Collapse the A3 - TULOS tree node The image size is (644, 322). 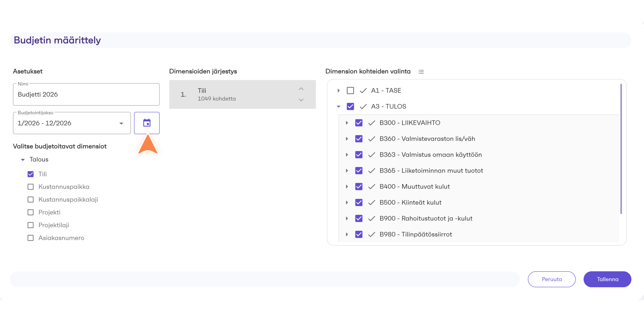click(x=338, y=106)
